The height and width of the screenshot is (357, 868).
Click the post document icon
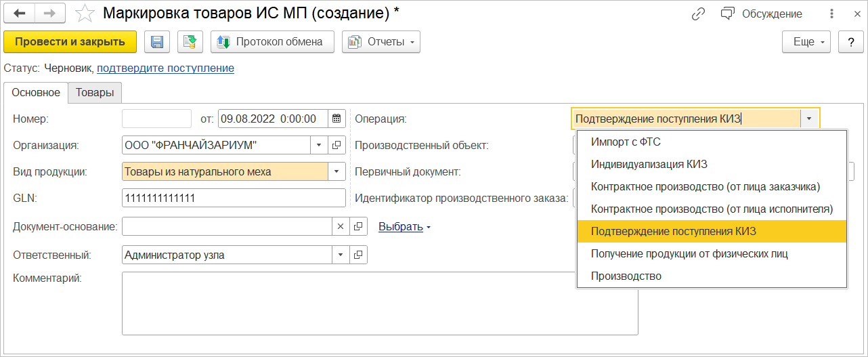coord(190,42)
